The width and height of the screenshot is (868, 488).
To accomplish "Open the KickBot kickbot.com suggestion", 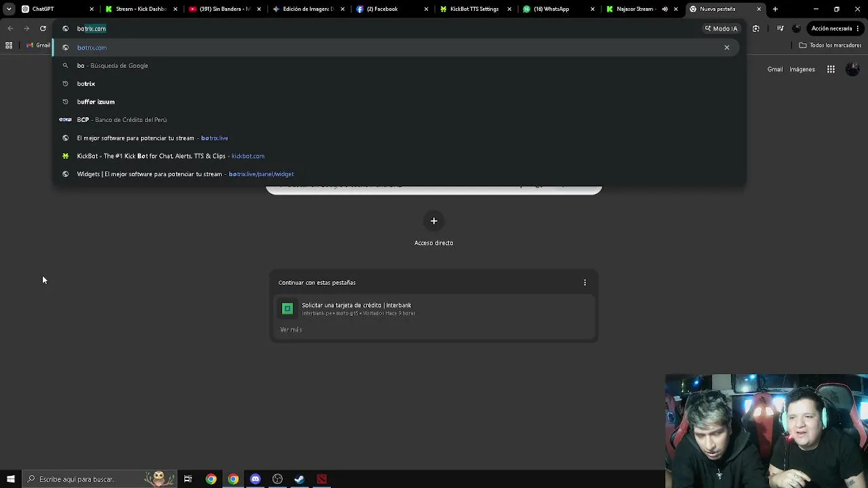I will (x=399, y=156).
